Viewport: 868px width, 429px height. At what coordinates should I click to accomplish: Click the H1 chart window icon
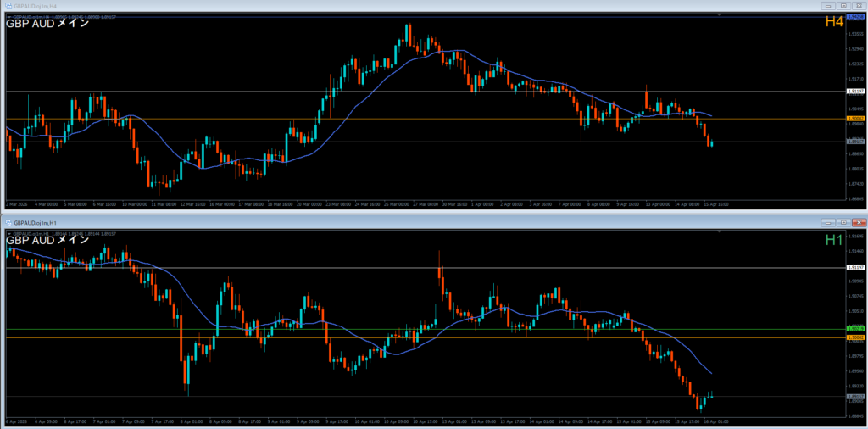pos(8,222)
